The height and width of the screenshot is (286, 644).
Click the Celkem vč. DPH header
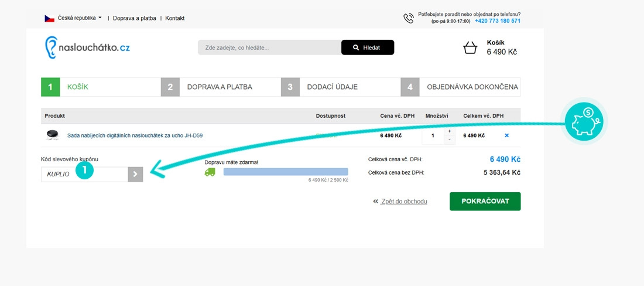pos(484,116)
